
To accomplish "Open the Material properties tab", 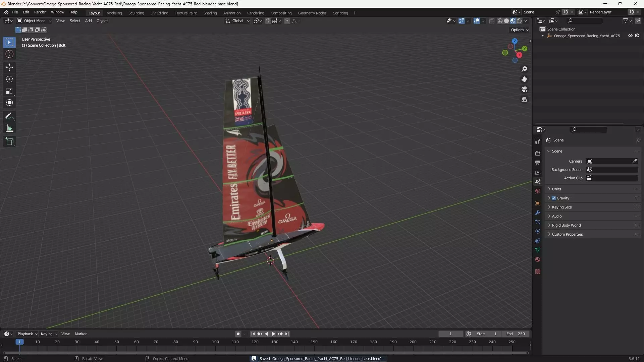I will click(x=538, y=259).
